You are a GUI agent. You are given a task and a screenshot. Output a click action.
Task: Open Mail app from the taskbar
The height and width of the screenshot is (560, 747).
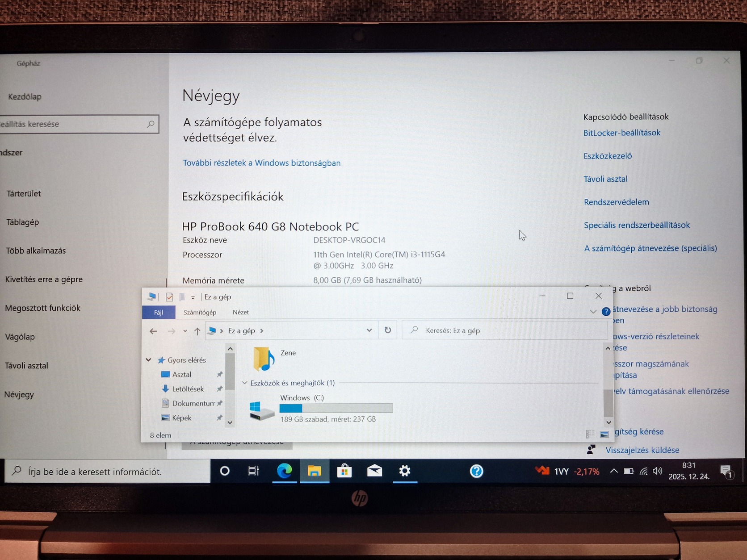tap(374, 471)
